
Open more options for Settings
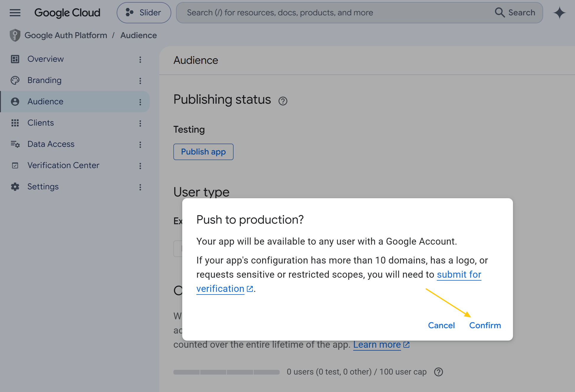(140, 187)
